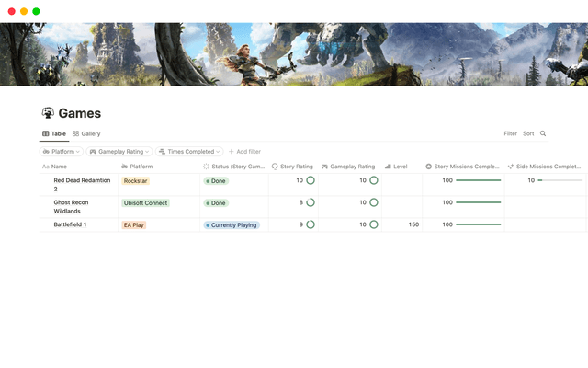Screen dimensions: 588x368
Task: Click the Gameplay Rating column header icon
Action: 325,167
